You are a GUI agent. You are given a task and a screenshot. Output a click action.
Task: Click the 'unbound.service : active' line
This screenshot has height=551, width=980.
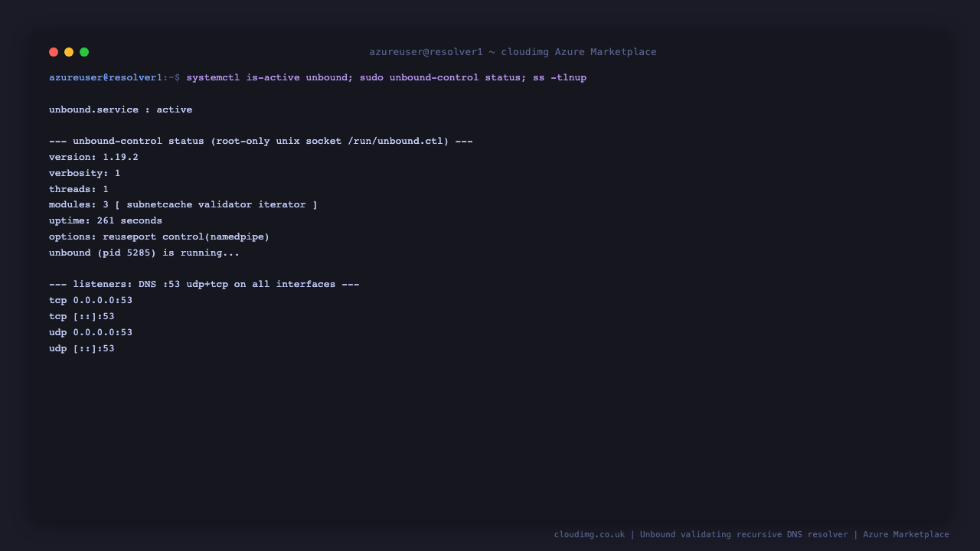[121, 109]
